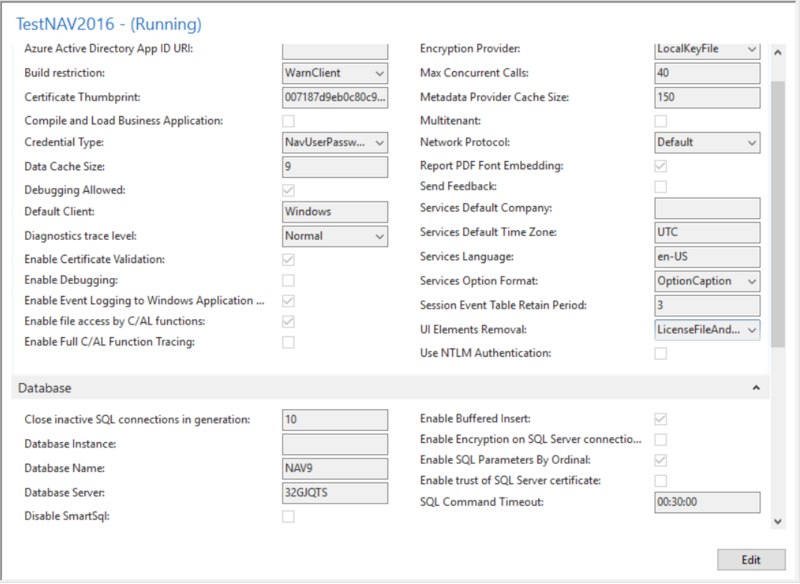The width and height of the screenshot is (800, 584).
Task: Expand the Services Option Format dropdown
Action: point(707,282)
